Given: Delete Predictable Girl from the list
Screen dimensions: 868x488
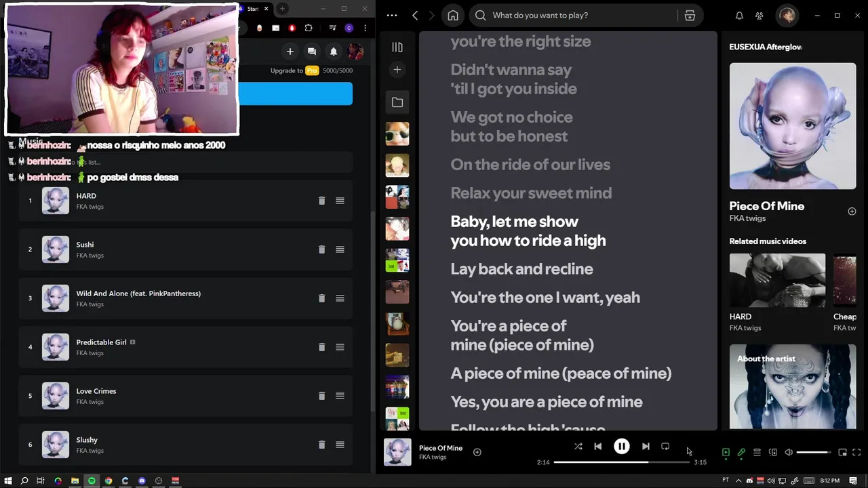Looking at the screenshot, I should [x=321, y=347].
